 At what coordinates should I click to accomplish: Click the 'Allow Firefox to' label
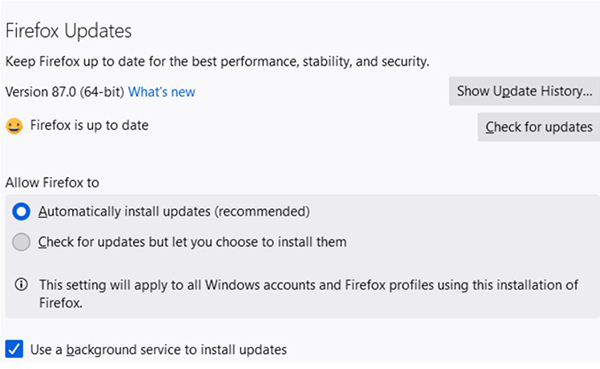click(52, 183)
